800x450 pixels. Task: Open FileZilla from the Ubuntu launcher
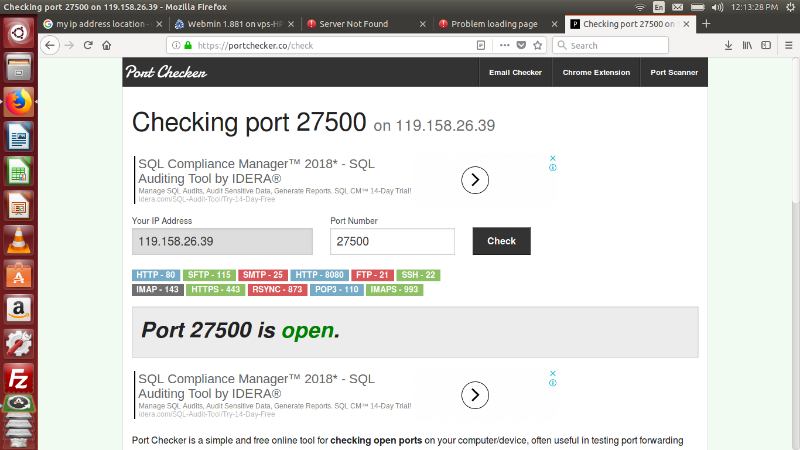pos(18,378)
